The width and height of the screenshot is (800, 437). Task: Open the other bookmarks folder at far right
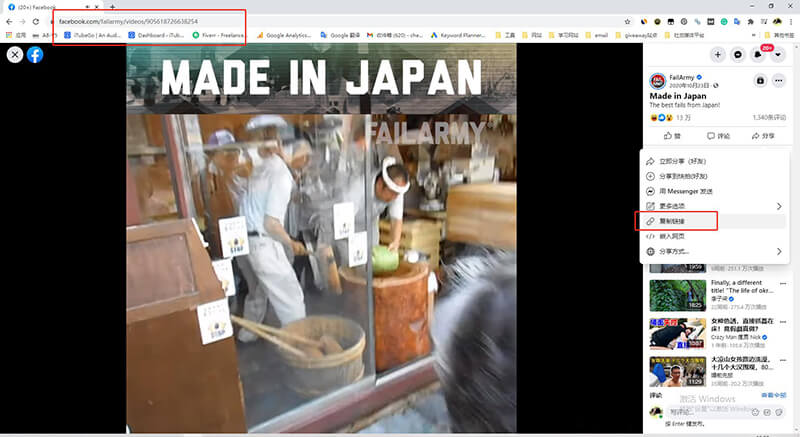779,35
